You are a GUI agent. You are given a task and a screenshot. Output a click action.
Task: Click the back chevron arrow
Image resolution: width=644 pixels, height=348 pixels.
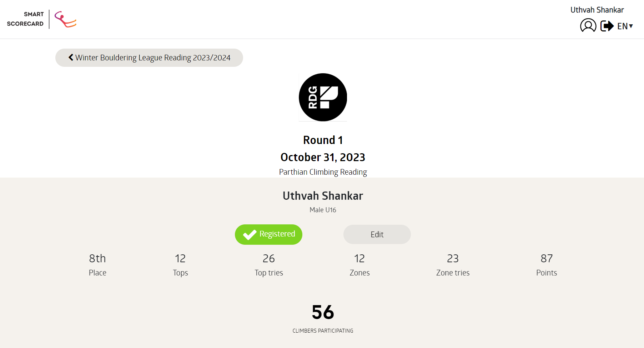(71, 57)
